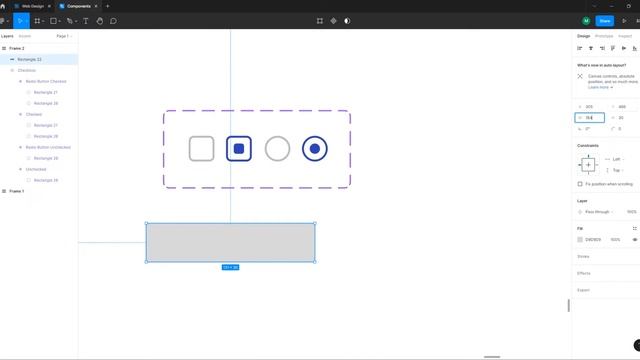Click the constraints box widget

pos(588,165)
